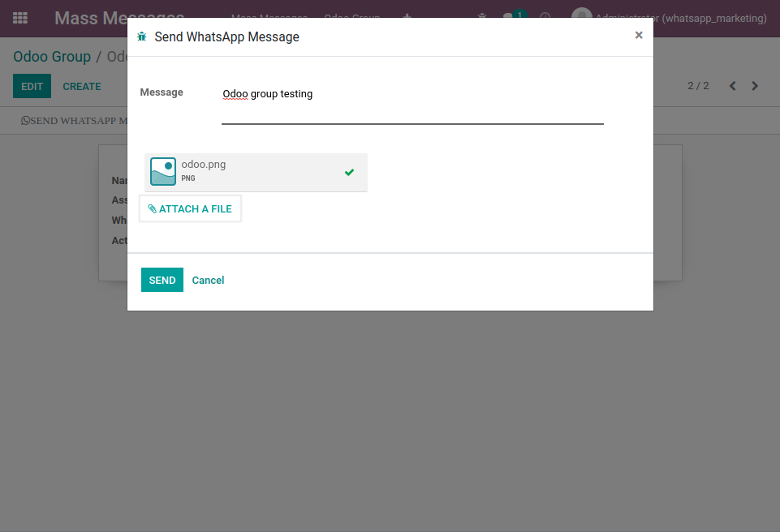This screenshot has height=532, width=780.
Task: Cancel the Send WhatsApp Message dialog
Action: 208,280
